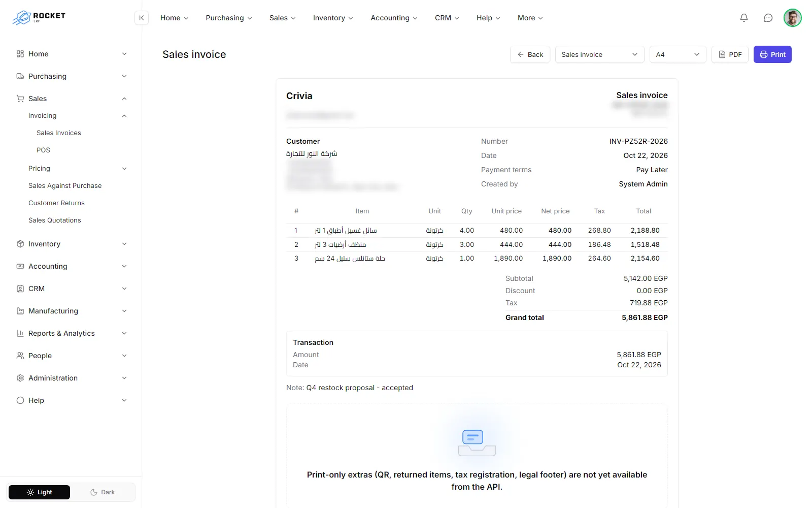Click the CRM sidebar contact icon
Screen dimensions: 812x508
20,289
